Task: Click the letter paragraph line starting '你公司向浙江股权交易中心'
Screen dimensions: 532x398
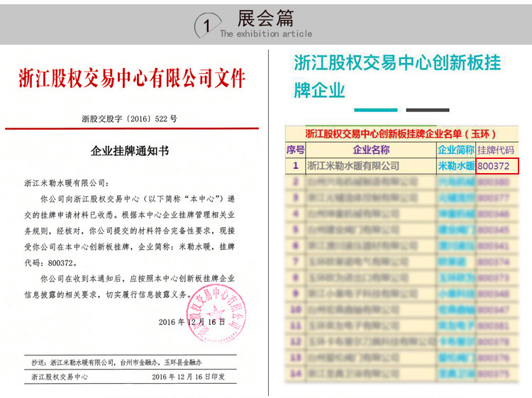Action: [138, 199]
